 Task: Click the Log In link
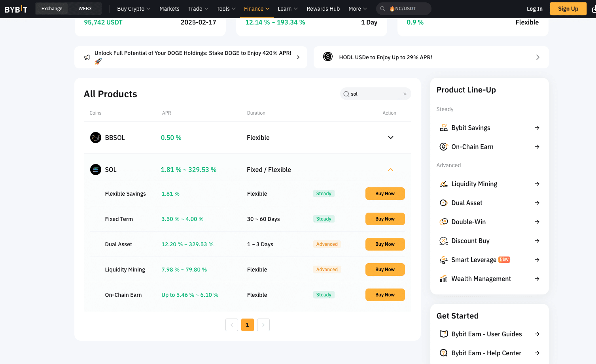point(535,9)
